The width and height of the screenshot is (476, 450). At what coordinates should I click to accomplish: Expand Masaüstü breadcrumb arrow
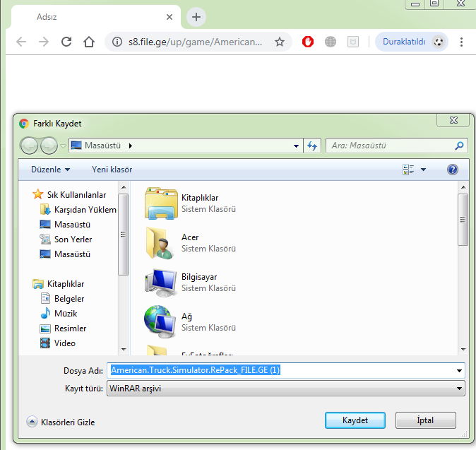[x=130, y=146]
